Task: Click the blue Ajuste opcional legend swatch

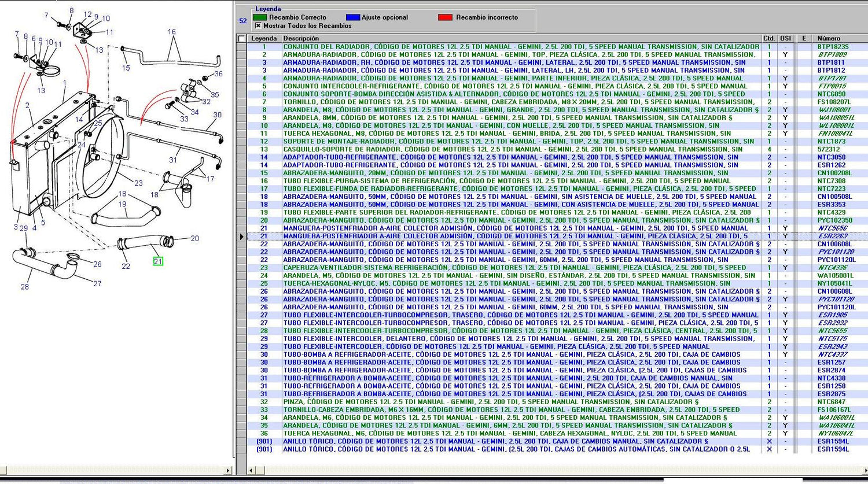Action: click(352, 17)
